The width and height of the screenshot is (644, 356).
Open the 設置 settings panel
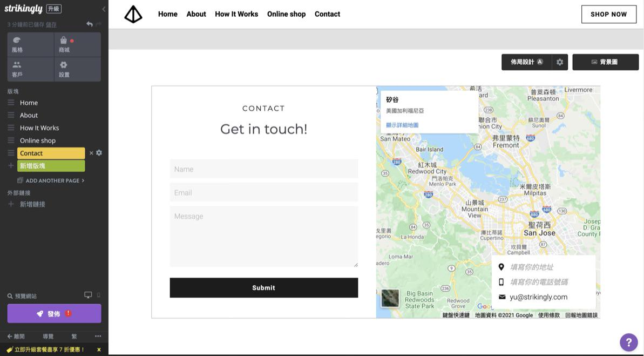pyautogui.click(x=77, y=69)
